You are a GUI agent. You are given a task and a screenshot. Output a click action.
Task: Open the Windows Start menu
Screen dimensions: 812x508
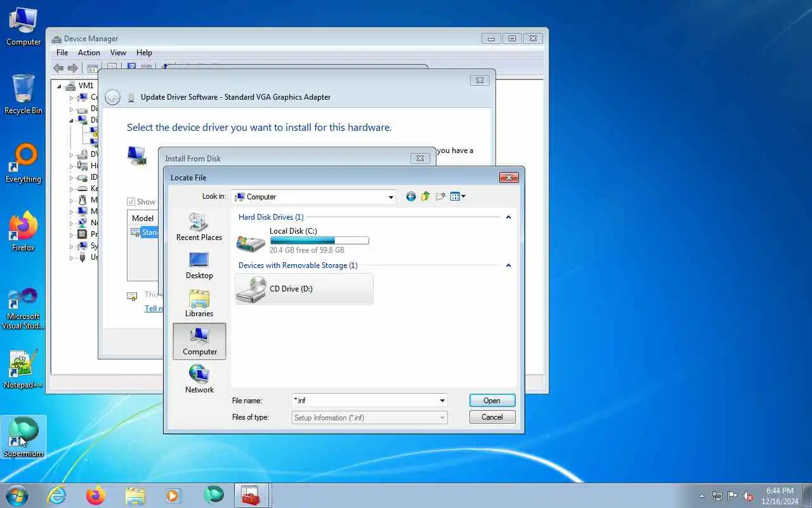coord(17,495)
